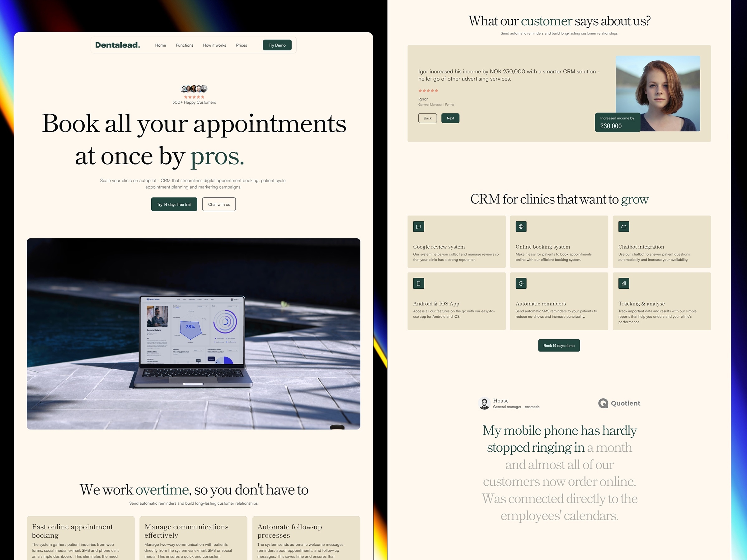Click the 300+ Happy Customers avatar group
This screenshot has height=560, width=747.
pos(194,88)
